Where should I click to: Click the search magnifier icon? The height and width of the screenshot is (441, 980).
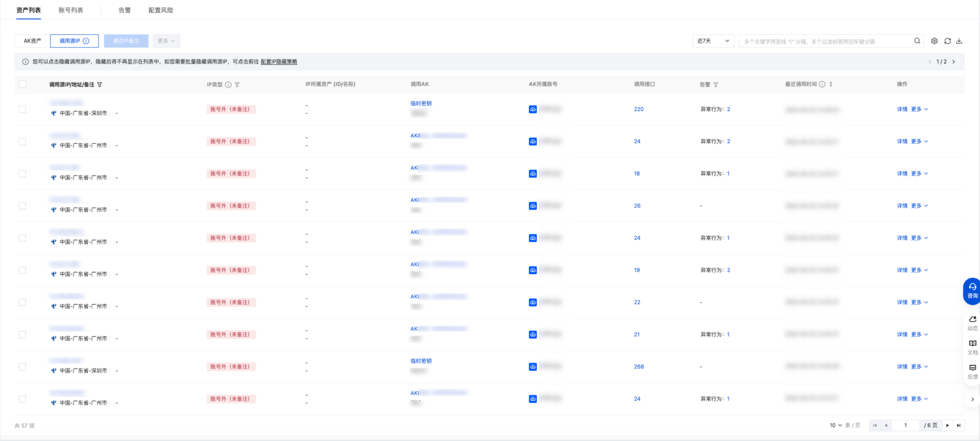coord(917,41)
